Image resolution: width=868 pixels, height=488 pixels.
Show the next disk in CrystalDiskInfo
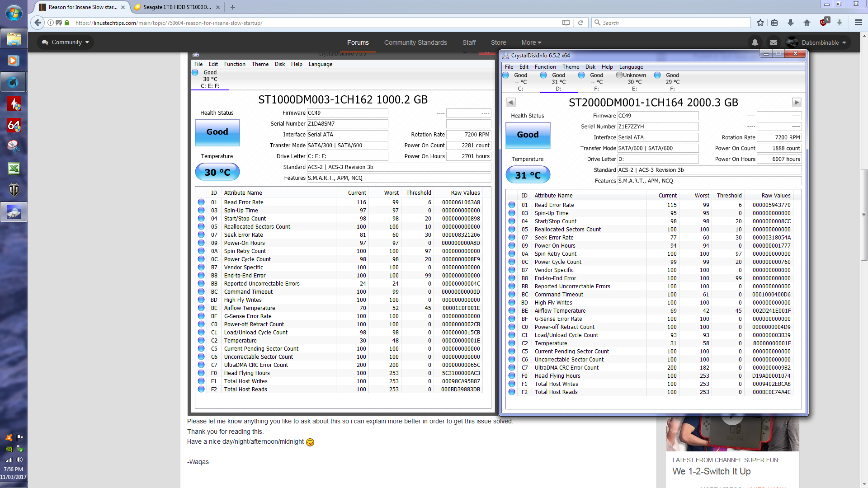click(797, 103)
